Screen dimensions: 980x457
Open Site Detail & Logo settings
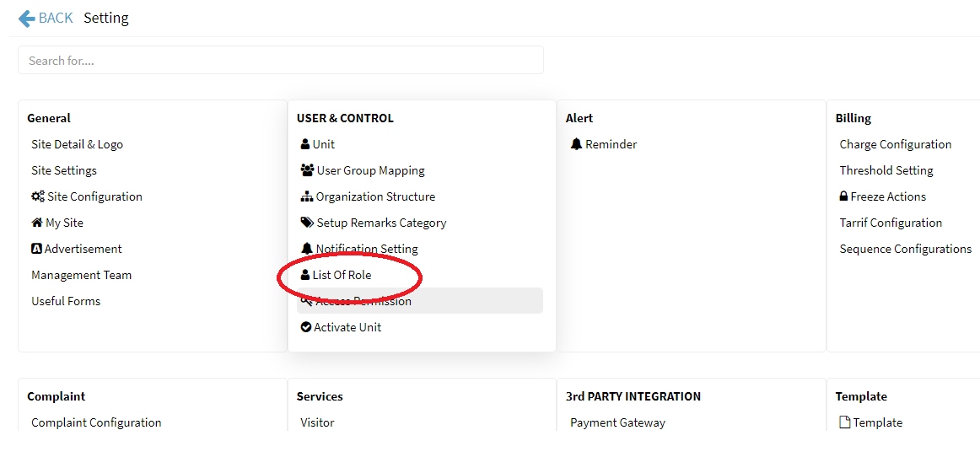pos(77,144)
